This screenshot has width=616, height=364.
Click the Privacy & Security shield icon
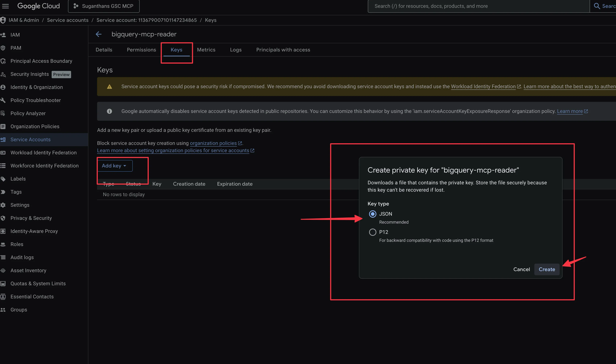pyautogui.click(x=3, y=218)
